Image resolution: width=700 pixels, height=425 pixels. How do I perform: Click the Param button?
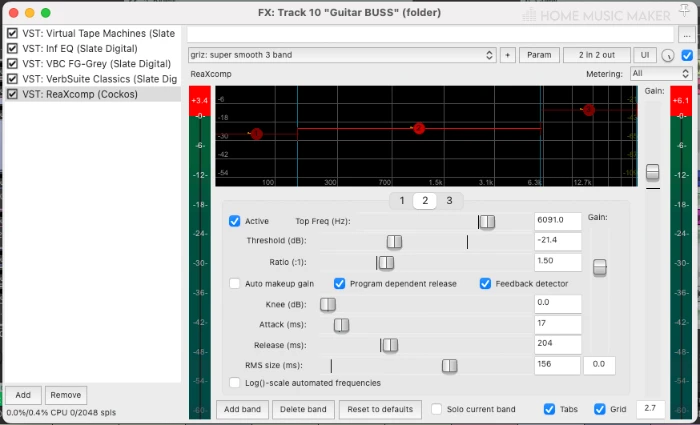coord(539,55)
